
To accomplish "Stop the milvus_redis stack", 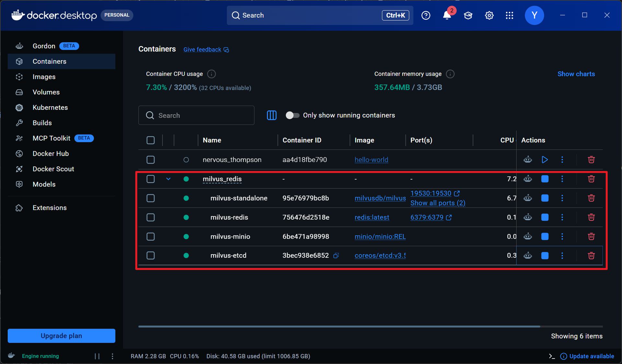I will coord(545,179).
